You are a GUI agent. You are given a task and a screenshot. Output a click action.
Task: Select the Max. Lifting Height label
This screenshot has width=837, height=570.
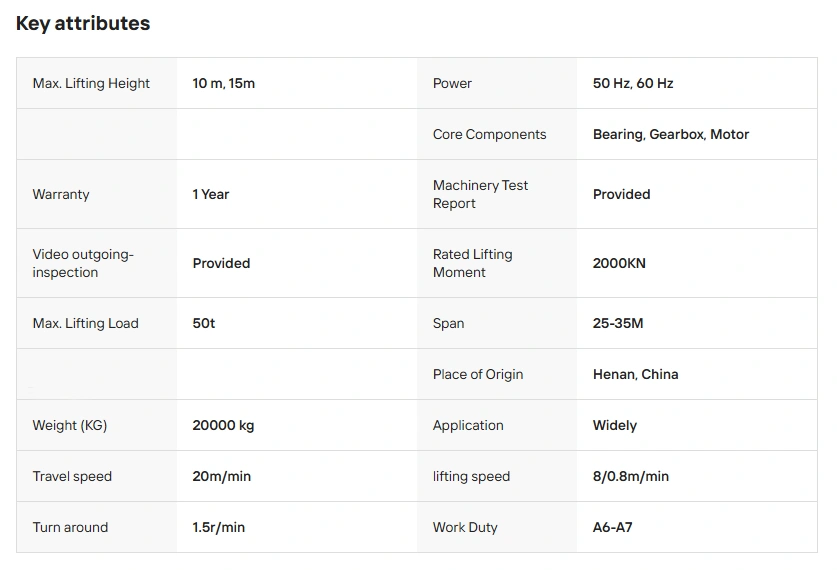pos(91,83)
